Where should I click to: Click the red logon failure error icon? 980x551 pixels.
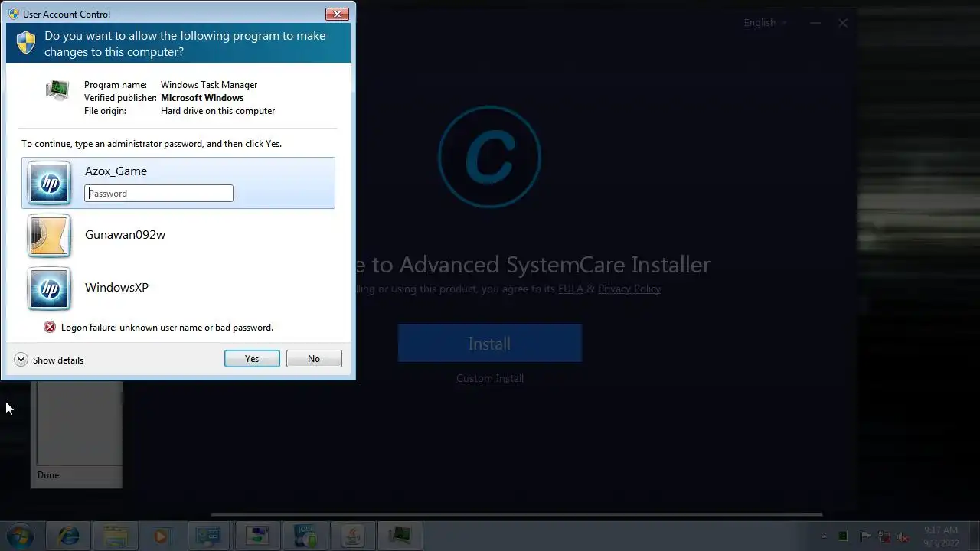click(x=50, y=327)
